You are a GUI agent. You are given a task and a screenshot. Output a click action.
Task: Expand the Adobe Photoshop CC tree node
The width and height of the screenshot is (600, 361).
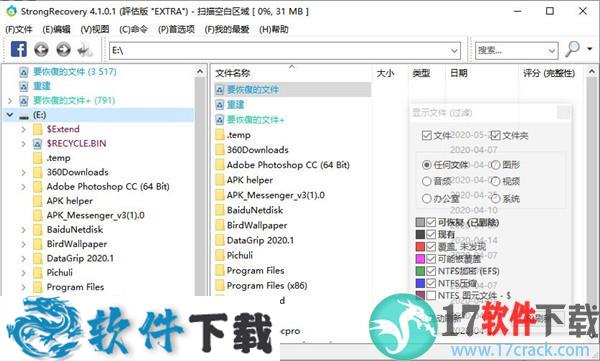pos(23,187)
